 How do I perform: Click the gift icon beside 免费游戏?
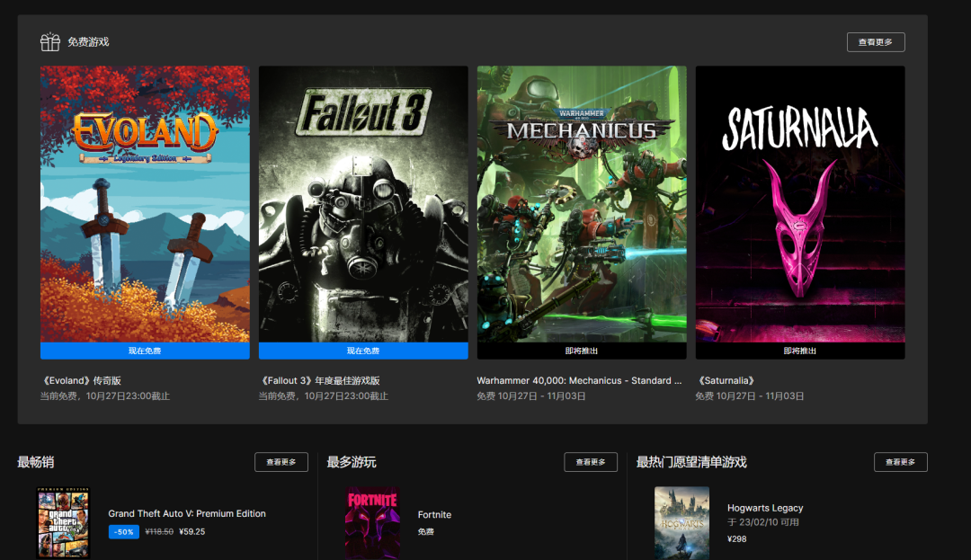pos(49,42)
